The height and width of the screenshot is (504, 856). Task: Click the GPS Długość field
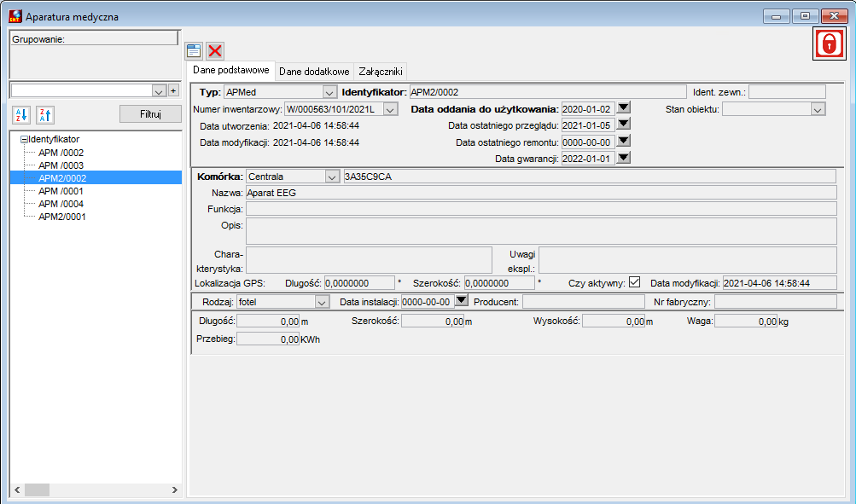359,283
